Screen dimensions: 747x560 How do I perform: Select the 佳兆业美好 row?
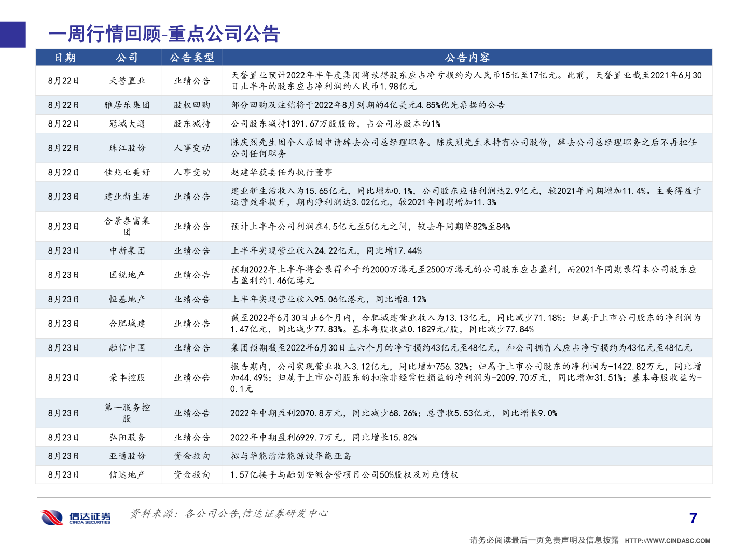tap(128, 172)
